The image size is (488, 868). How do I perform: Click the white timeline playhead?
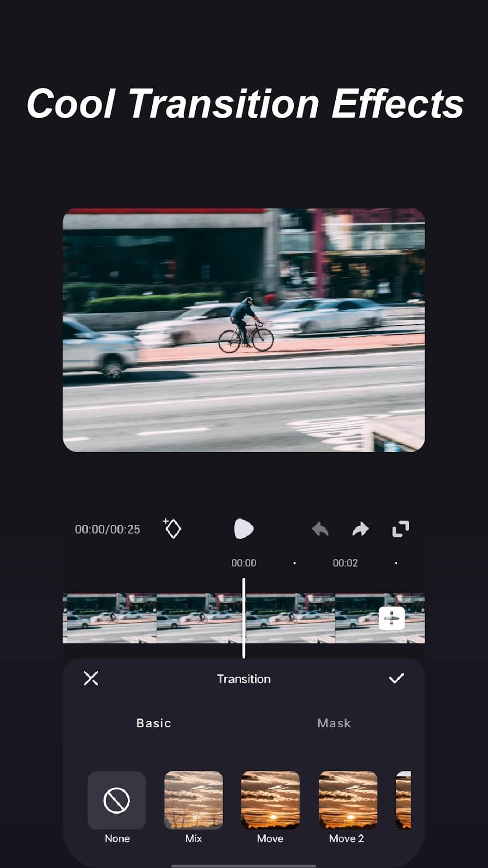[x=244, y=618]
